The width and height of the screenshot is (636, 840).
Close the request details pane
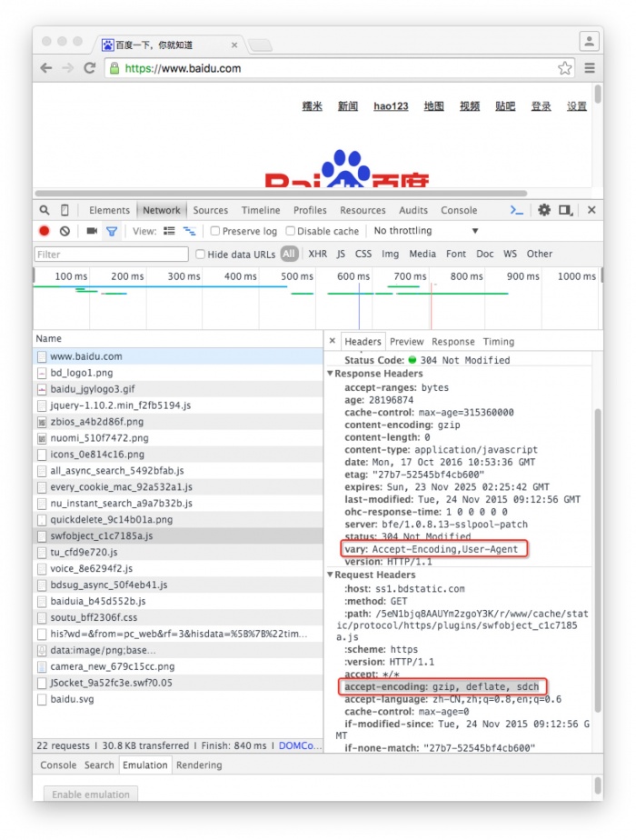click(333, 341)
